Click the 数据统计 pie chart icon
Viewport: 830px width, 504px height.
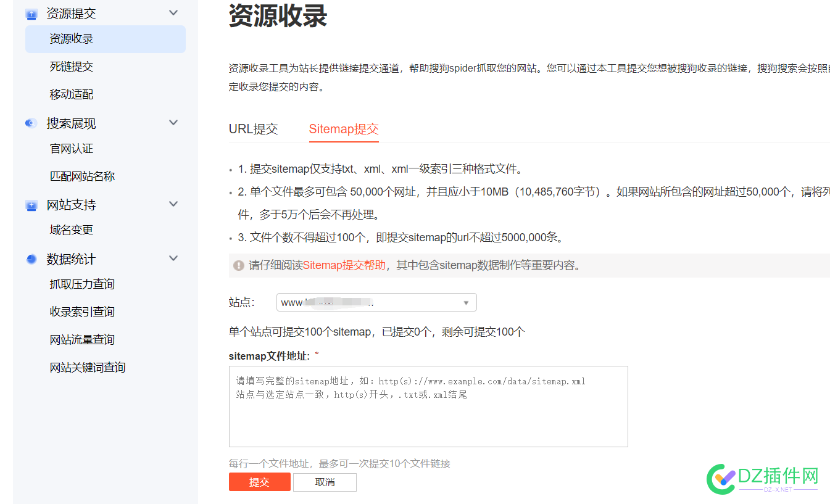coord(31,259)
